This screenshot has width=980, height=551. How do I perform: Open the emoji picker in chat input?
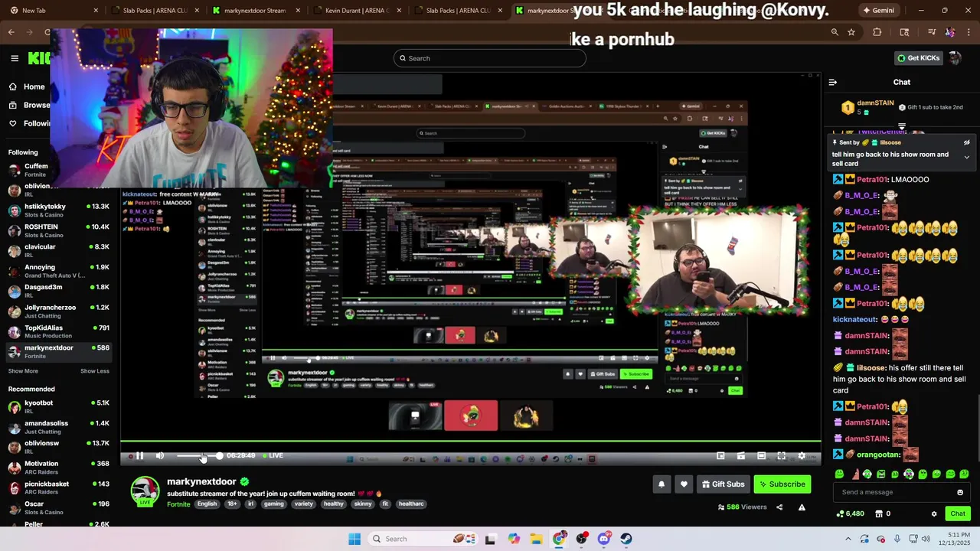click(960, 492)
